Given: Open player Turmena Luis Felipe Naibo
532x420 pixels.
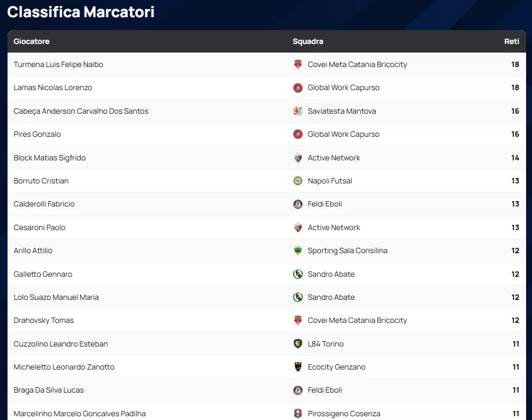Looking at the screenshot, I should (58, 64).
